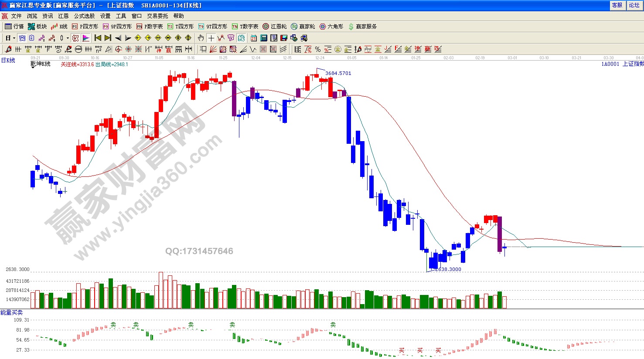Open the 交易委托 menu
This screenshot has width=644, height=359.
click(157, 16)
